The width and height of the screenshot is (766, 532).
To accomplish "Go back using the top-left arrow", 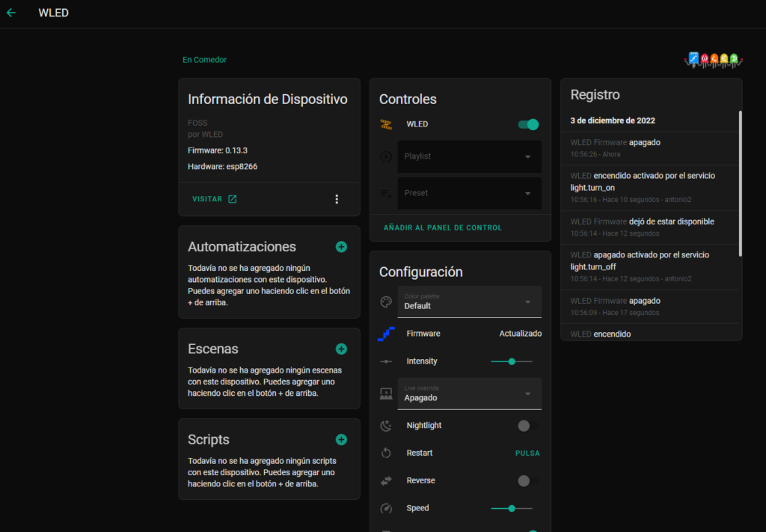I will [11, 13].
